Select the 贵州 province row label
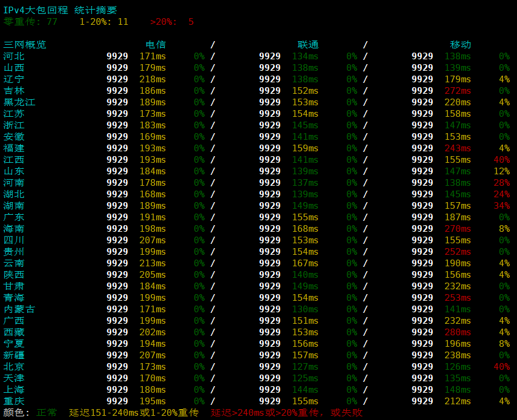The height and width of the screenshot is (420, 517). 14,252
